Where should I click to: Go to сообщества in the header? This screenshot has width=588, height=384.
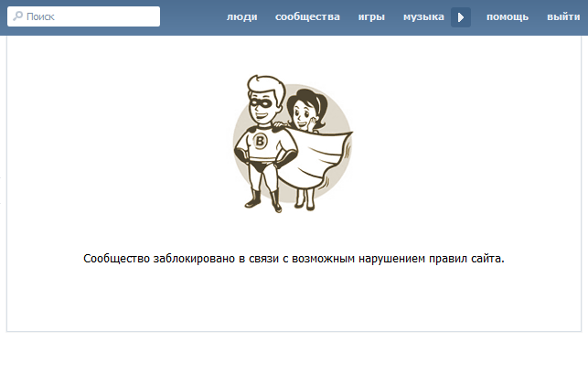307,16
